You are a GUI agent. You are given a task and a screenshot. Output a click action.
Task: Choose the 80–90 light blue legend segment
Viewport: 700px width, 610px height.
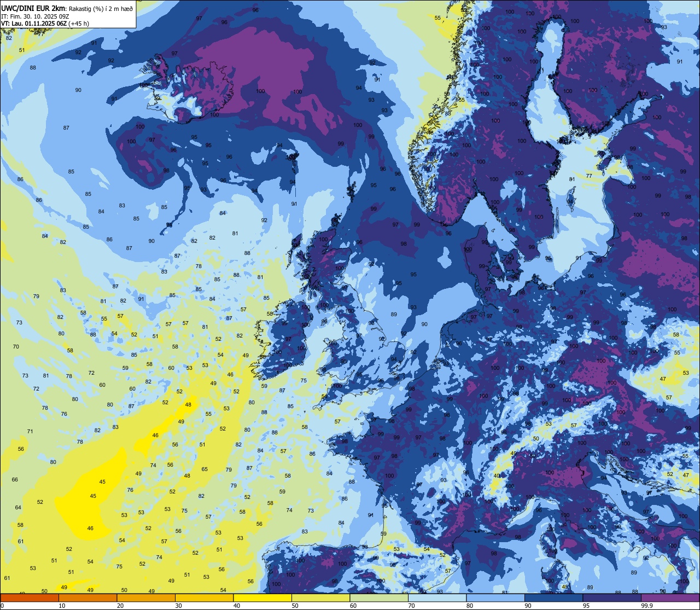click(495, 597)
